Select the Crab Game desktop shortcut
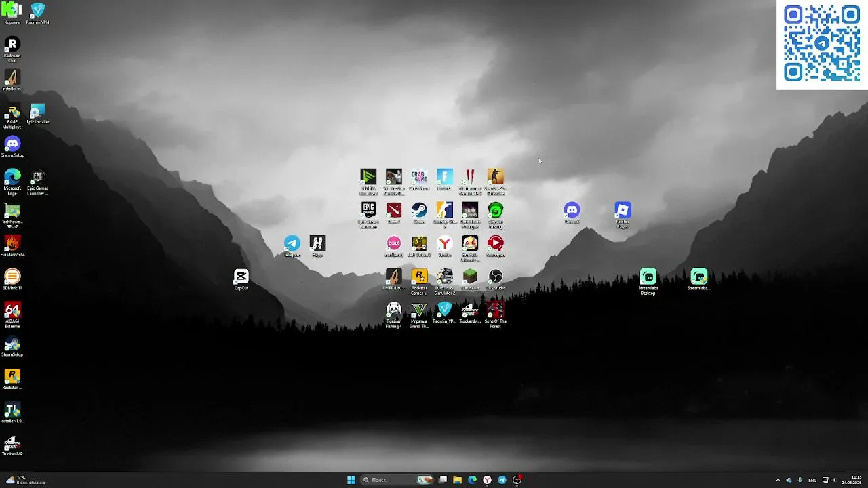The height and width of the screenshot is (488, 868). click(x=419, y=180)
